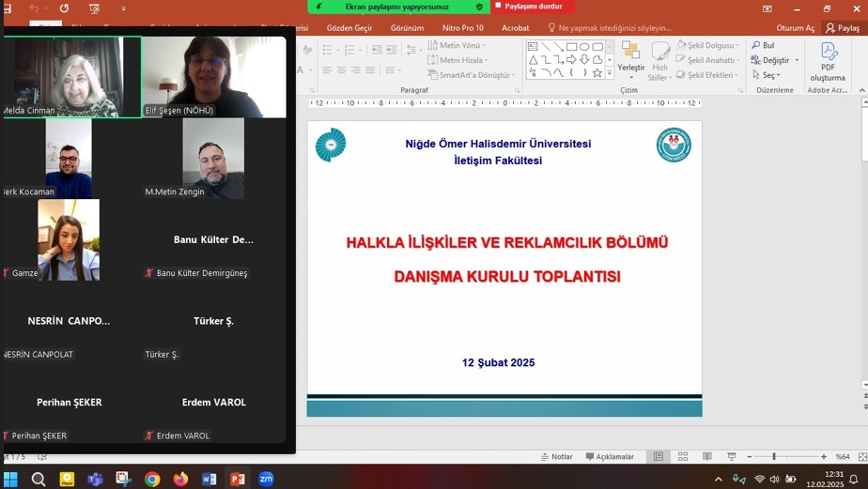Toggle the Açıklamalar comments pane
Image resolution: width=868 pixels, height=489 pixels.
[x=610, y=457]
